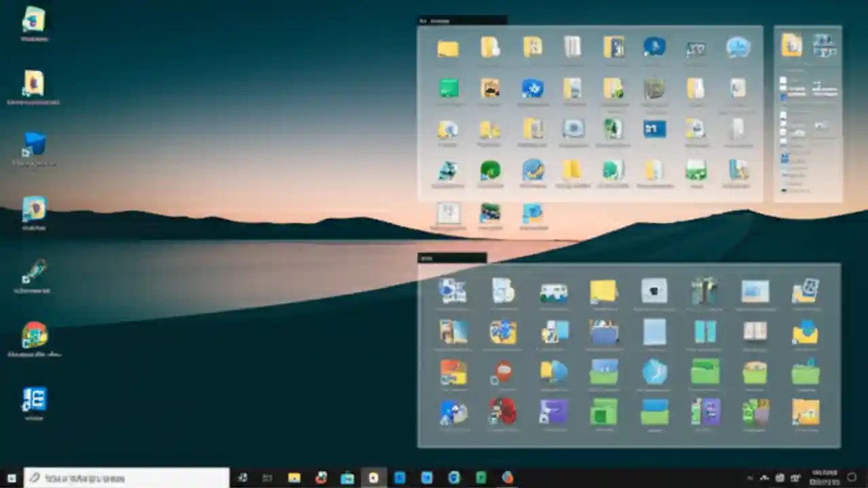This screenshot has width=868, height=488.
Task: Click the system tray overflow arrow
Action: (x=750, y=478)
